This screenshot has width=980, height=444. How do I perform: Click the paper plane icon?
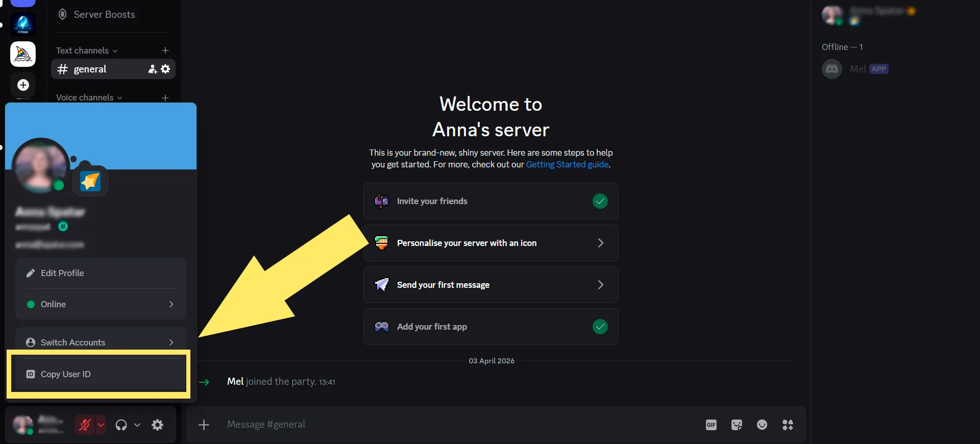click(x=382, y=285)
